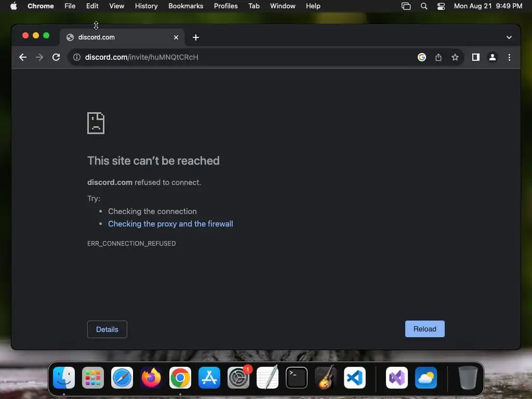Open the File menu
This screenshot has width=532, height=399.
pyautogui.click(x=70, y=6)
